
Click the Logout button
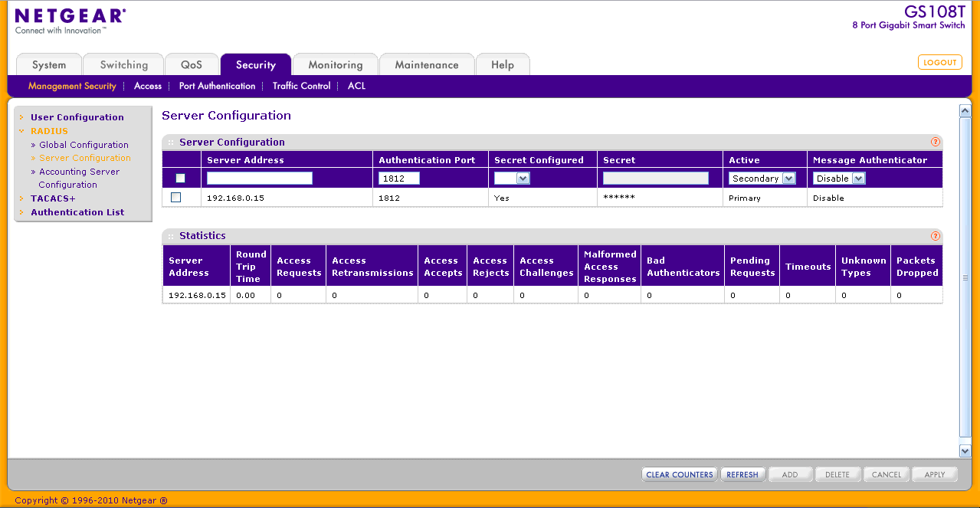coord(939,63)
